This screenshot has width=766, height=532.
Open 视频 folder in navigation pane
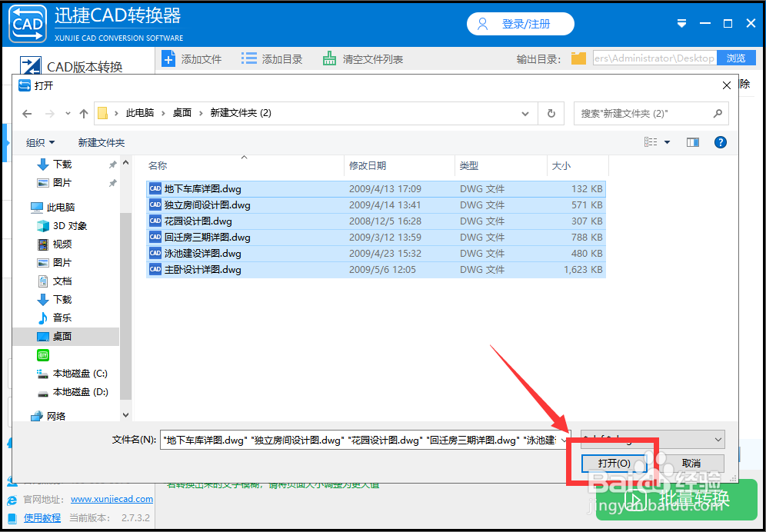click(55, 244)
